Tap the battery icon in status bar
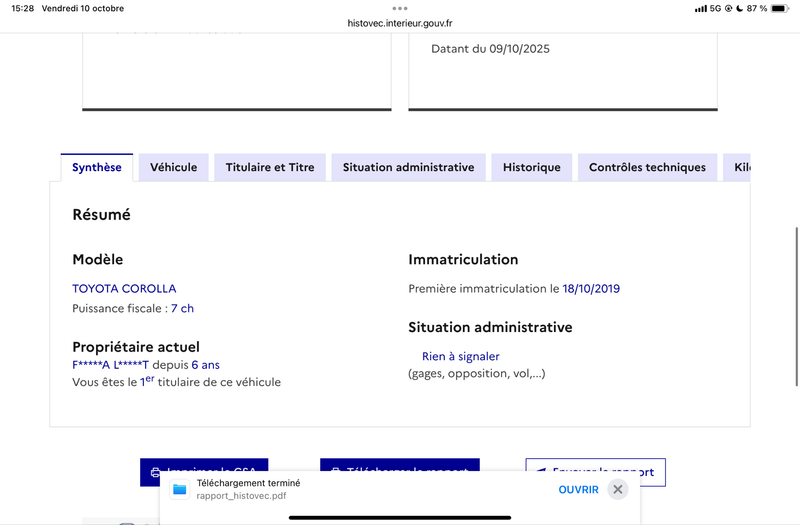The height and width of the screenshot is (525, 800). [780, 8]
